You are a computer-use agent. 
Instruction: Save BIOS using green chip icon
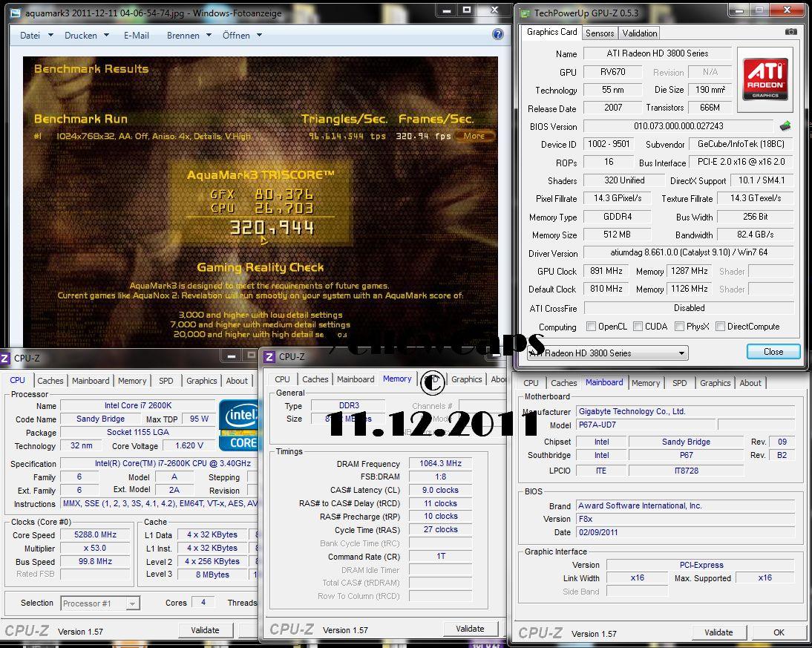pyautogui.click(x=785, y=126)
